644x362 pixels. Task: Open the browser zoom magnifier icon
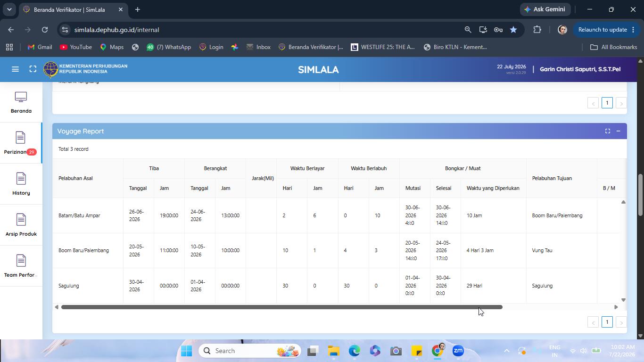[468, 30]
